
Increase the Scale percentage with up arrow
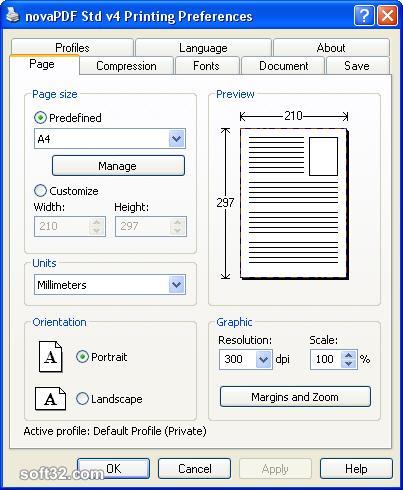[349, 355]
